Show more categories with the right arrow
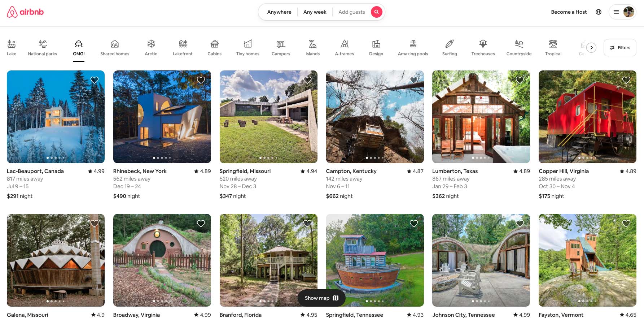This screenshot has width=644, height=320. click(x=591, y=48)
